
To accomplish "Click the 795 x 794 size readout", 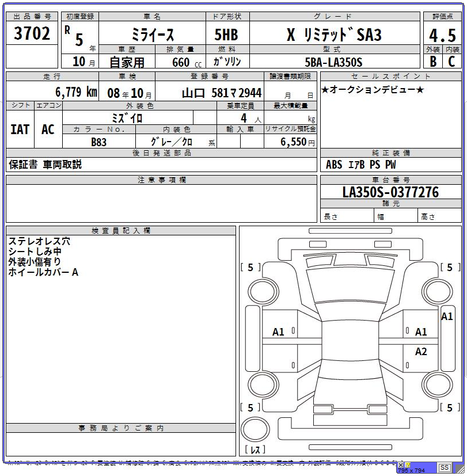I will click(411, 471).
